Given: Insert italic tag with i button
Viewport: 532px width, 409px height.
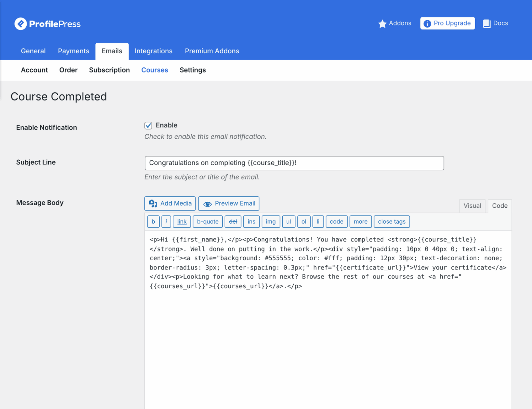Looking at the screenshot, I should click(x=166, y=222).
